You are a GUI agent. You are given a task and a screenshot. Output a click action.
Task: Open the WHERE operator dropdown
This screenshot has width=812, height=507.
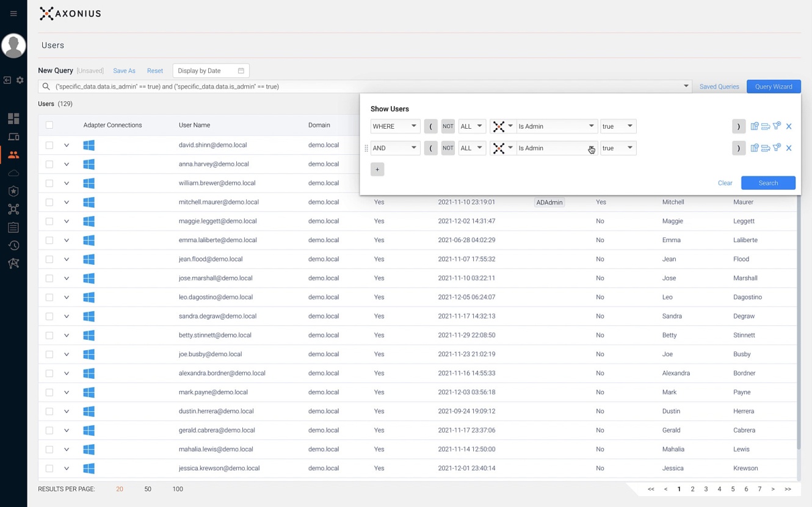[x=395, y=126]
